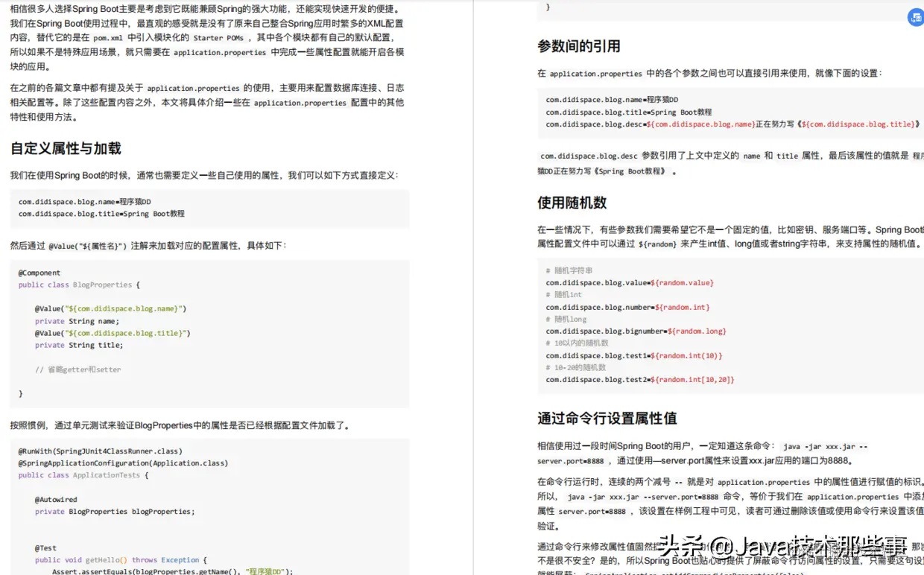This screenshot has width=924, height=575.
Task: Click the comment '# 随机long'
Action: 566,319
